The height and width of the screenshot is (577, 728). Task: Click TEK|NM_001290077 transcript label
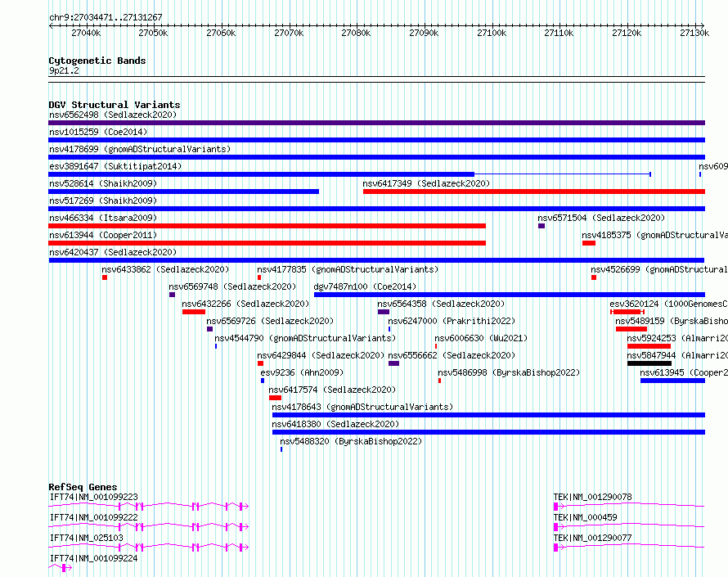tap(592, 538)
